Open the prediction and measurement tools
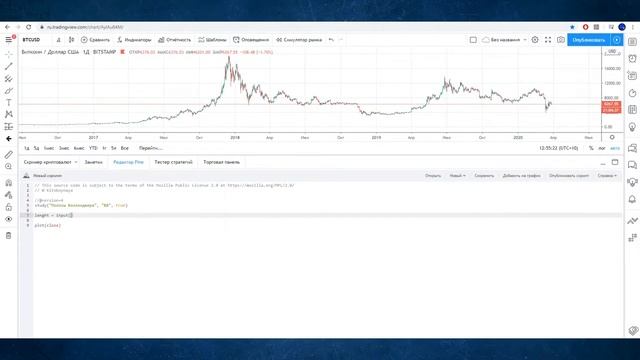 pyautogui.click(x=9, y=127)
